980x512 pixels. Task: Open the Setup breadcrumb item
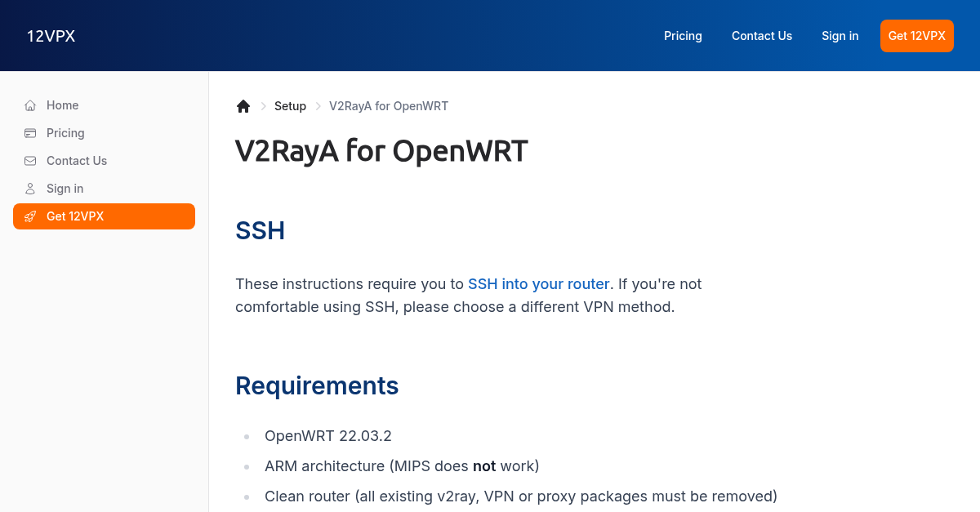coord(290,106)
